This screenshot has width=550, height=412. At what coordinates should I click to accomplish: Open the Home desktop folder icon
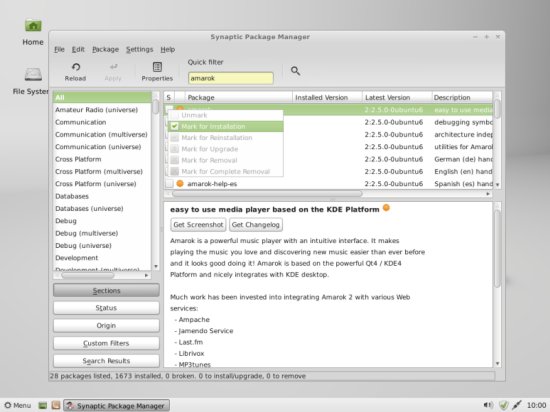[33, 32]
